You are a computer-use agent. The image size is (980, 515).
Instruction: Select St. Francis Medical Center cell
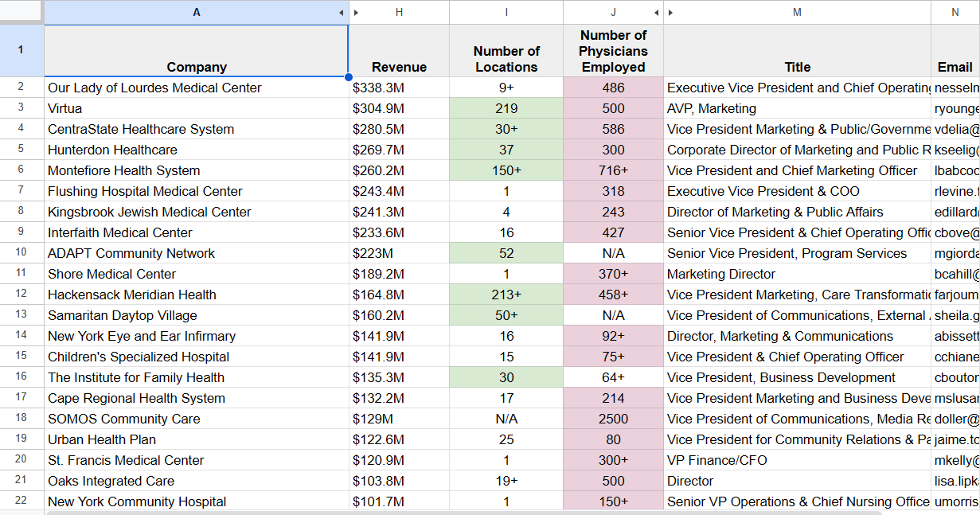click(x=197, y=460)
